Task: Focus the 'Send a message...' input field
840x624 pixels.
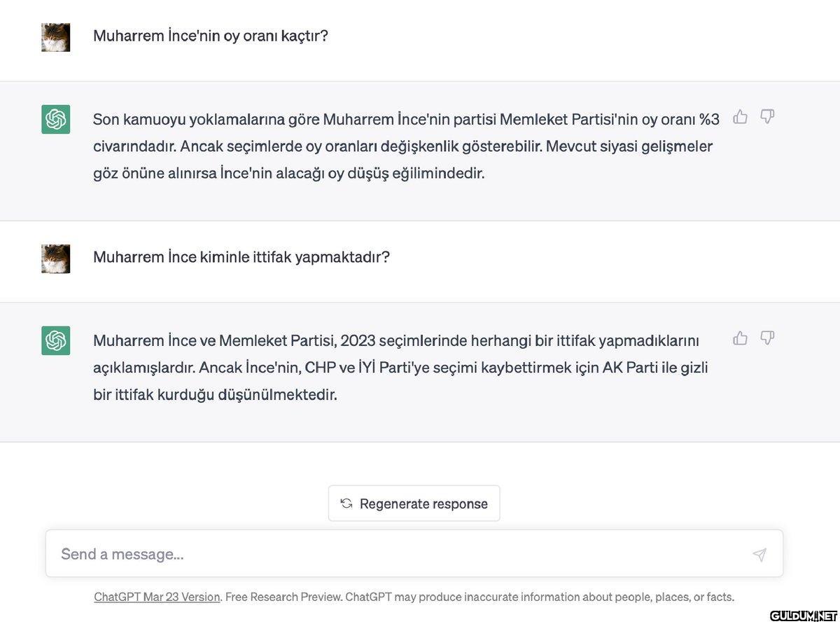Action: (x=399, y=554)
